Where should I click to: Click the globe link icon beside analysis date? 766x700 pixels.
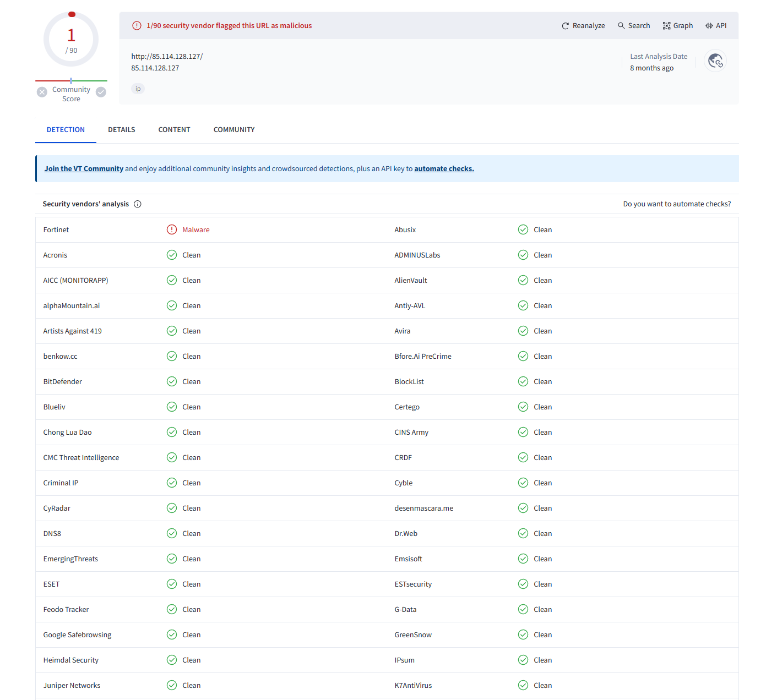point(715,61)
